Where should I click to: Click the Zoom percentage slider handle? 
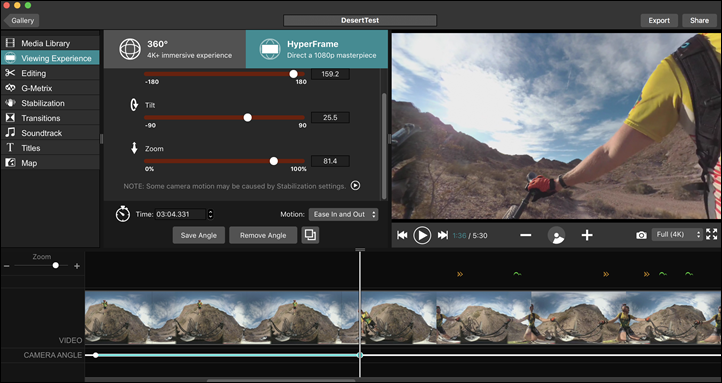[274, 161]
